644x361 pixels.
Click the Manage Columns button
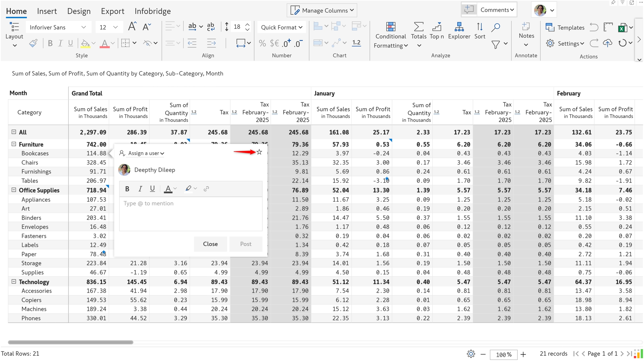click(x=322, y=10)
